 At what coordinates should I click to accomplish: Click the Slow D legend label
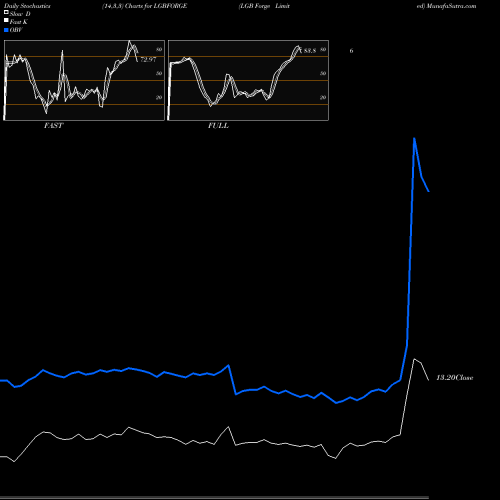[20, 14]
